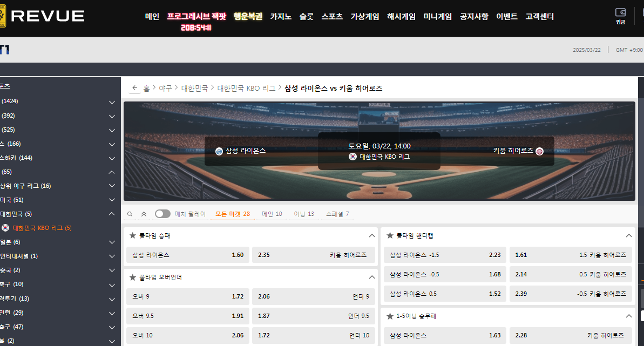
Task: Collapse the 풀타임 승패 market section
Action: 371,236
